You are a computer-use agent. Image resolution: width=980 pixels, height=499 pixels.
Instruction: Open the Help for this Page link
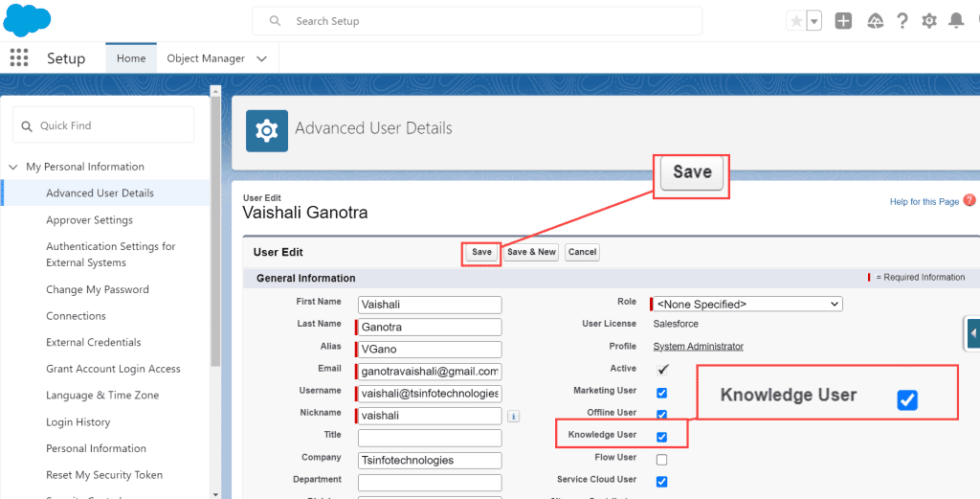pos(924,202)
